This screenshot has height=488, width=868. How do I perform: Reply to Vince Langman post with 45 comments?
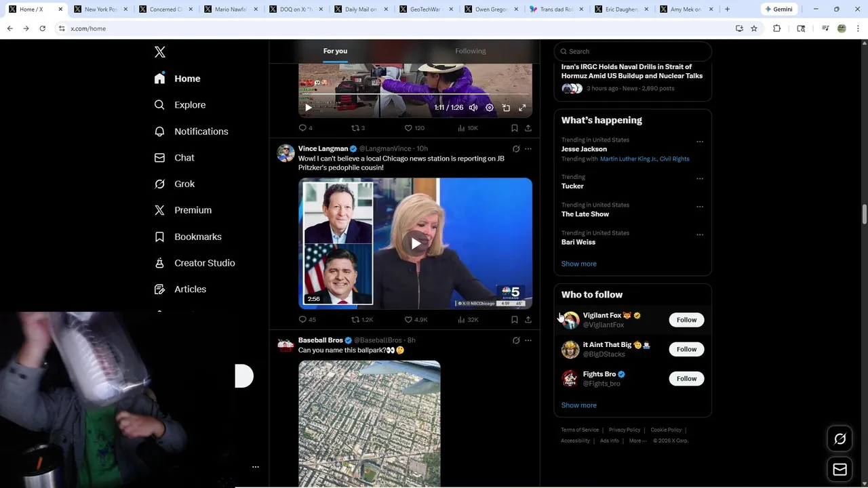(x=307, y=319)
